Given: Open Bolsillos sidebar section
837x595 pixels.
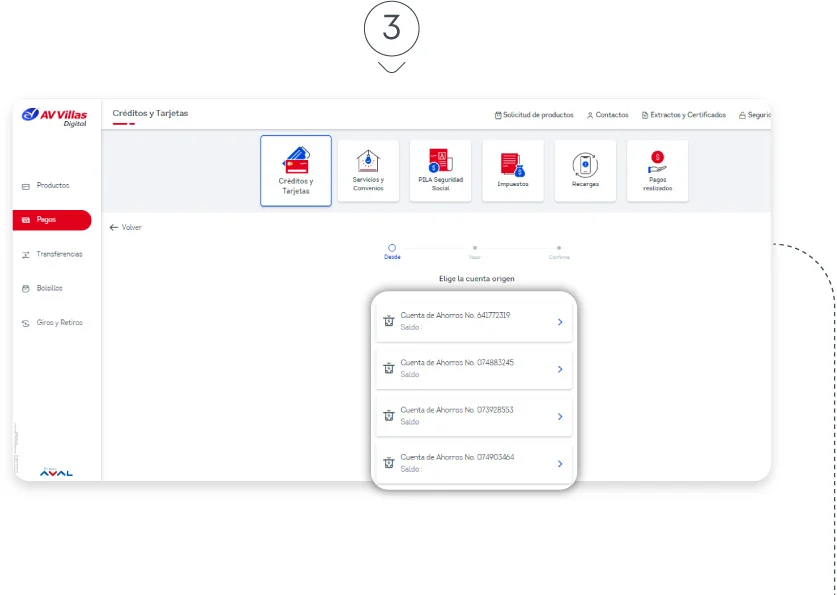Looking at the screenshot, I should (49, 288).
